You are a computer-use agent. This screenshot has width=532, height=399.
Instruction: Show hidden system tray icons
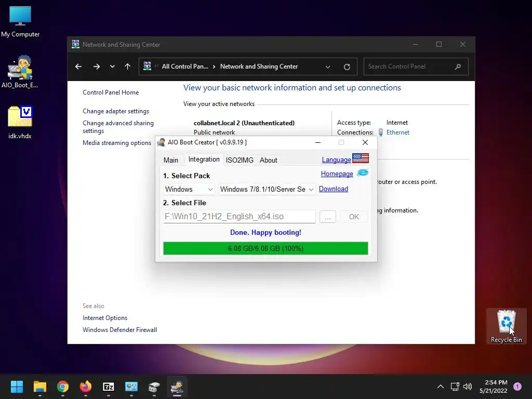coord(441,387)
